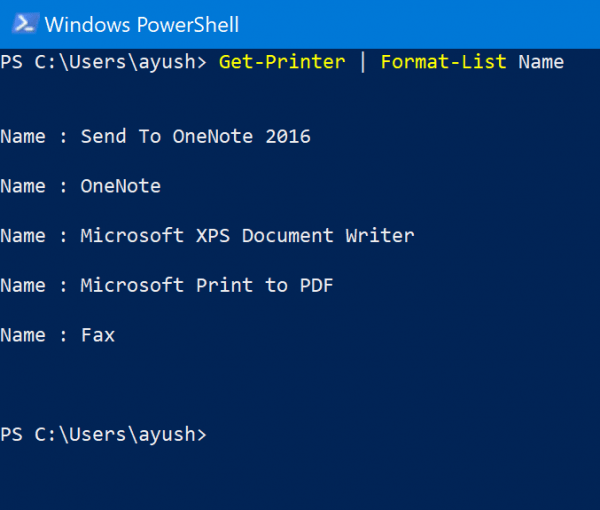The width and height of the screenshot is (600, 510).
Task: Click the Get-Printer command text
Action: [282, 62]
